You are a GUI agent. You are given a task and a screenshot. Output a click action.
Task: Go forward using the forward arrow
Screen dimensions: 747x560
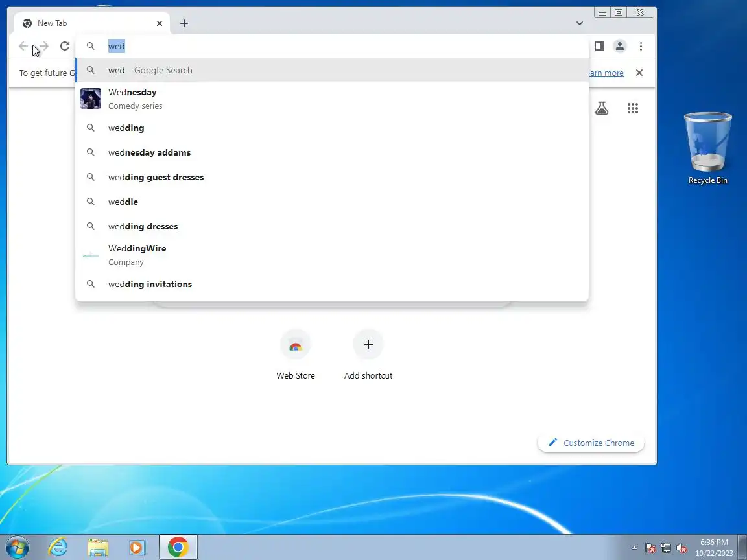(44, 46)
